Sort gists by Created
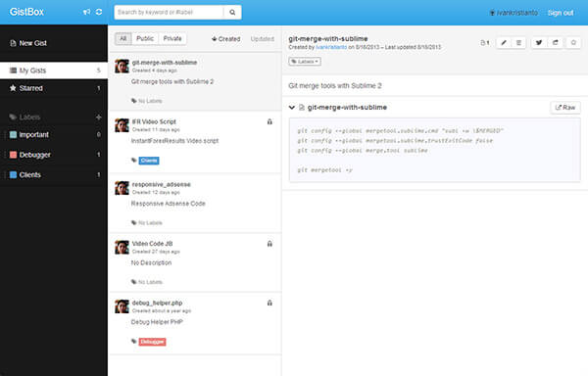The image size is (588, 376). click(x=225, y=39)
